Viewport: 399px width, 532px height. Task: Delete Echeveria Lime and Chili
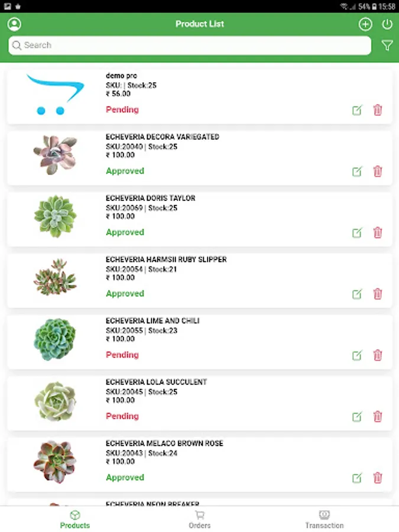[x=378, y=355]
